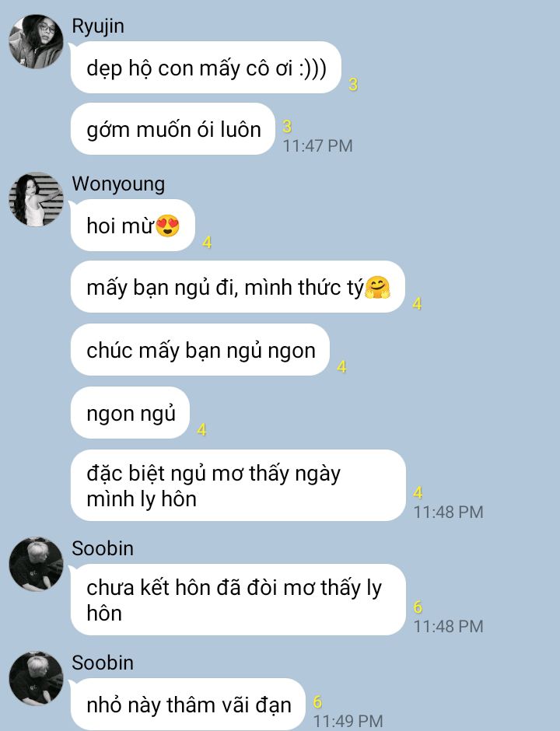Screen dimensions: 560x731
Task: Tap Soobin avatar next to 'nhỏ này thâm' message
Action: click(36, 678)
